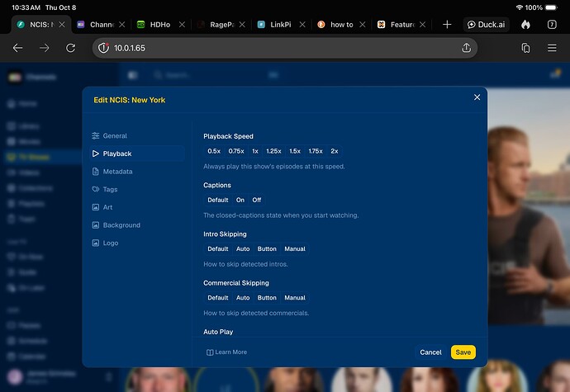Tap the fire button to clear data
Viewport: 570px width, 392px height.
point(525,24)
